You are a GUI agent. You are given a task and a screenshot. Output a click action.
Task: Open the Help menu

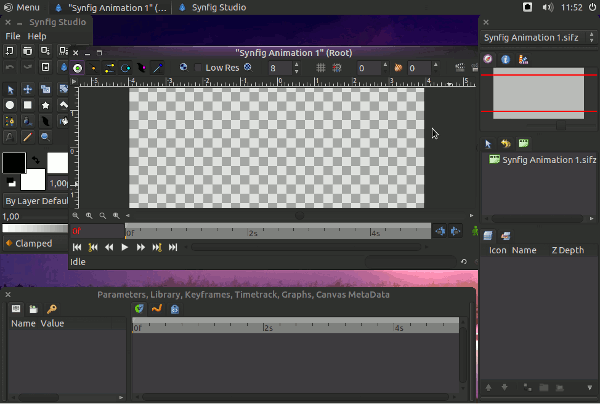(37, 36)
